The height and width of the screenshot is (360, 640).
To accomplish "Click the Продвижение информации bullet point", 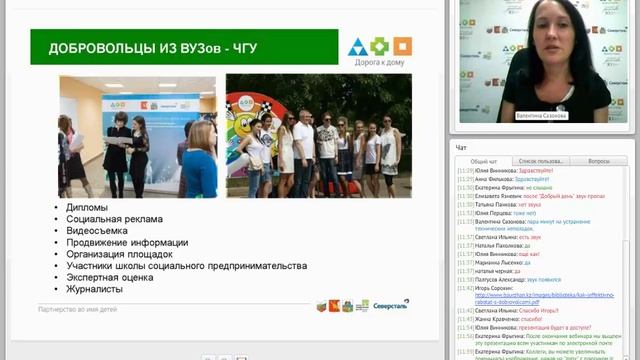I will (x=127, y=242).
